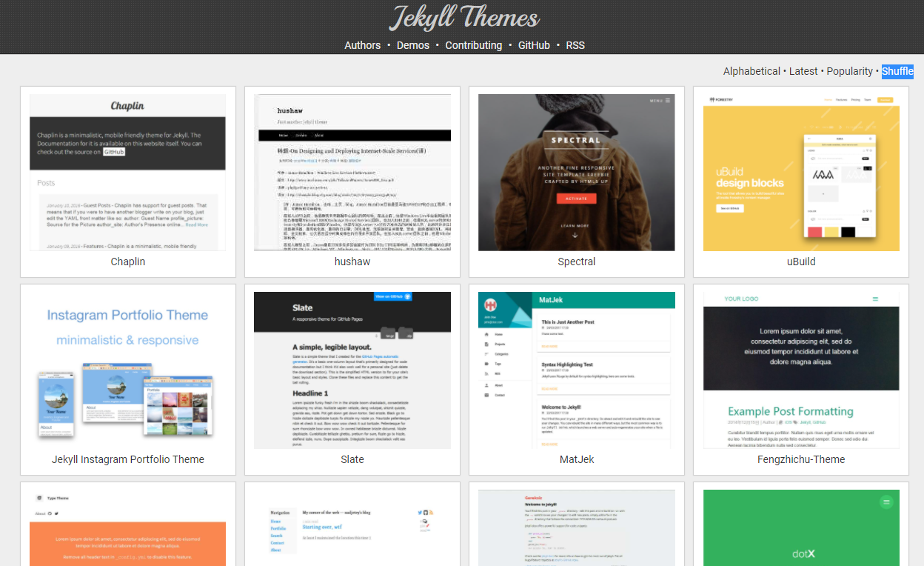Sort themes by Alphabetical order
924x566 pixels.
pyautogui.click(x=751, y=71)
